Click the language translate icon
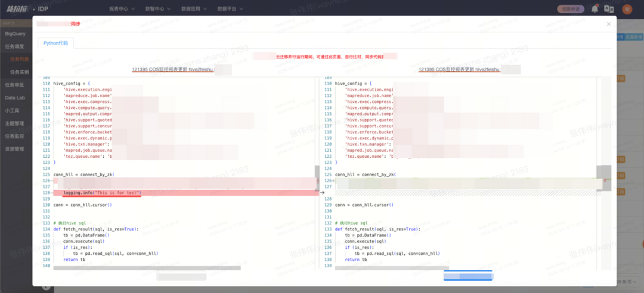Screen dimensions: 644x293 [609, 9]
